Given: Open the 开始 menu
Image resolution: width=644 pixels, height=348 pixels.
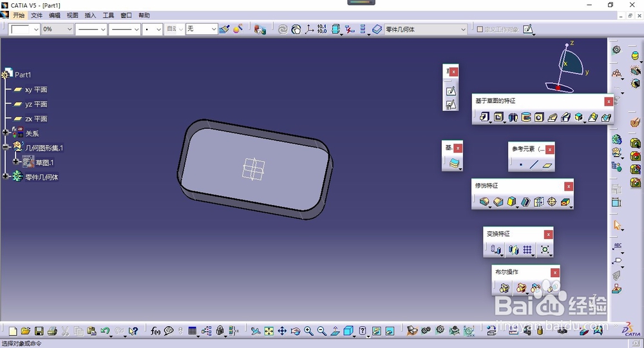Looking at the screenshot, I should [x=19, y=15].
